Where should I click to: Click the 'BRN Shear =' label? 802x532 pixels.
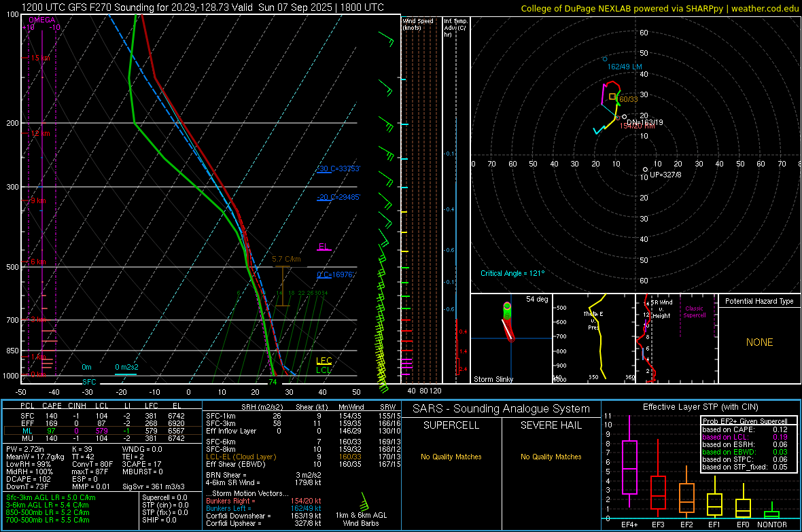[x=226, y=475]
